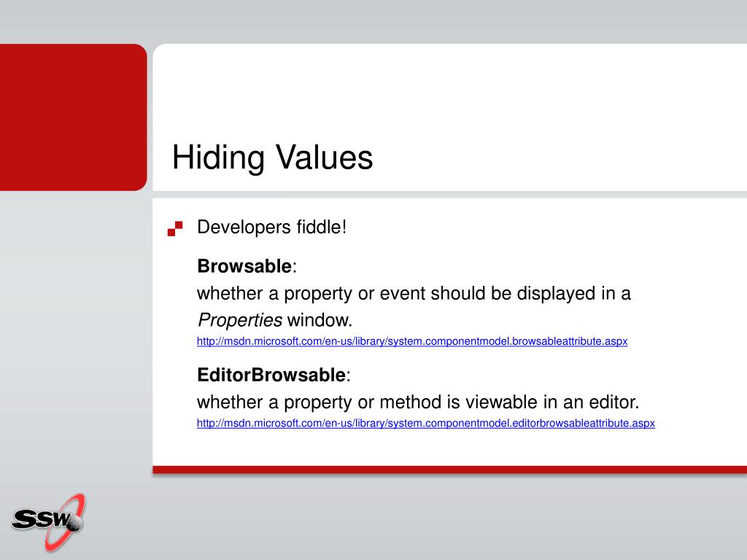Image resolution: width=747 pixels, height=560 pixels.
Task: Click the italic word 'Properties'
Action: tap(239, 321)
